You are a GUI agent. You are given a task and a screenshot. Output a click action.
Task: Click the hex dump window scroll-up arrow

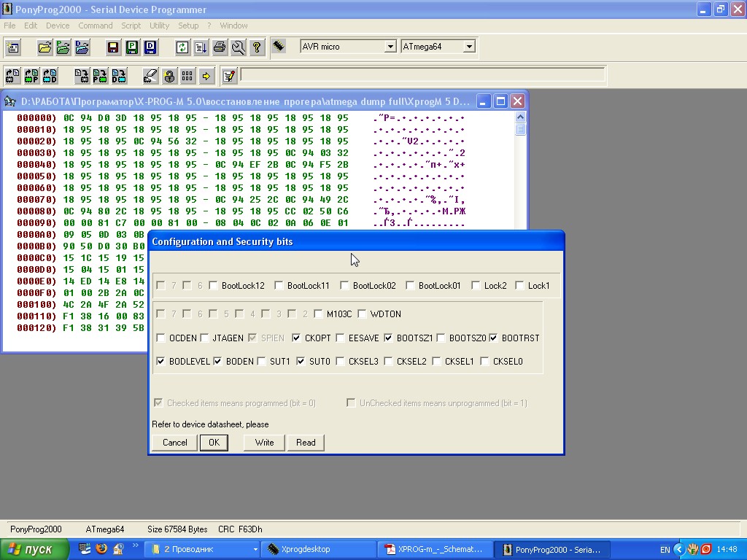tap(520, 117)
